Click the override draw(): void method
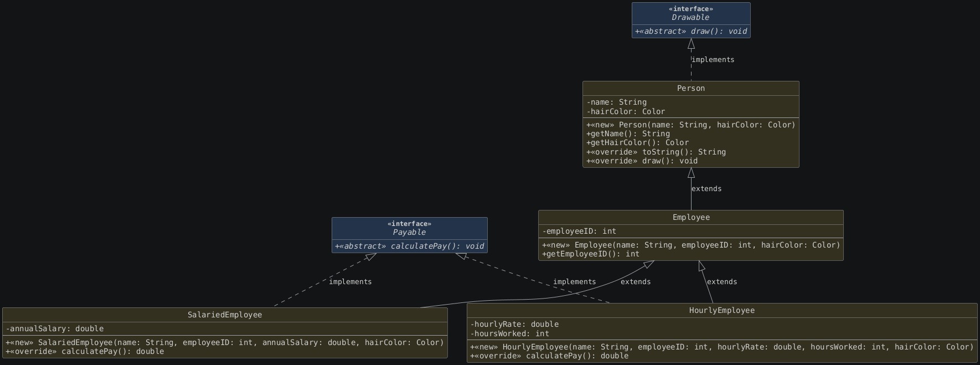The image size is (980, 365). click(642, 161)
